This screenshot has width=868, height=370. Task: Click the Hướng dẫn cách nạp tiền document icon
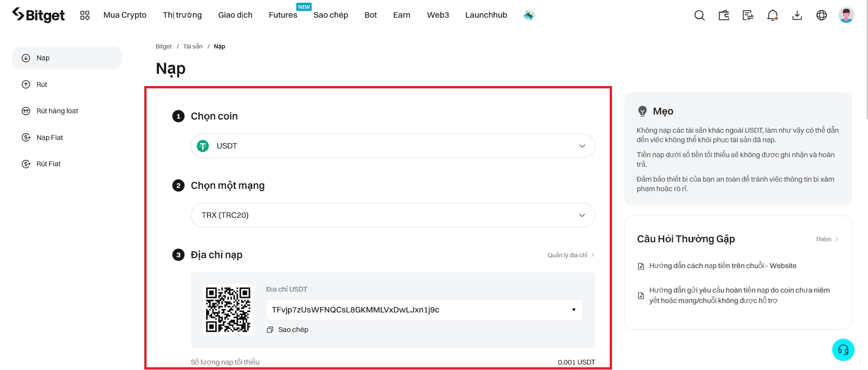641,266
